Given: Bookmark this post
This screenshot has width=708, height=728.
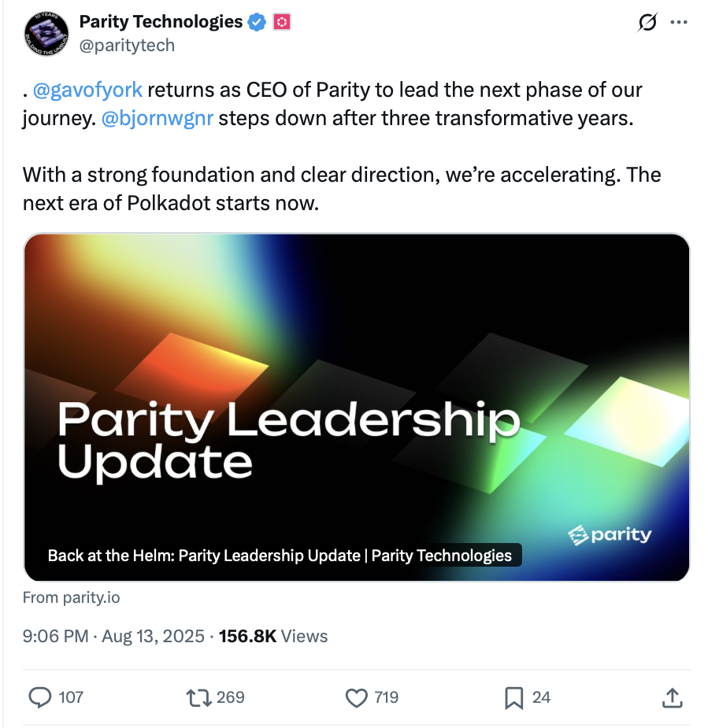Looking at the screenshot, I should click(514, 697).
